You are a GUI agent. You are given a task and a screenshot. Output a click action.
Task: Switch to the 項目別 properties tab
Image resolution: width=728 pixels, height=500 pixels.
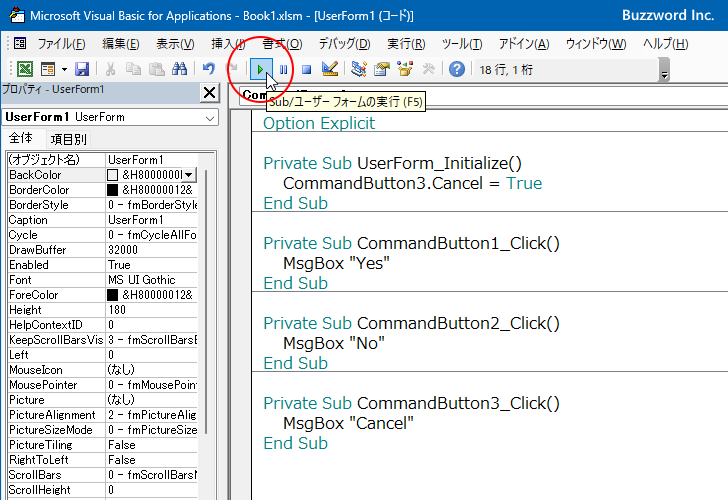point(69,139)
